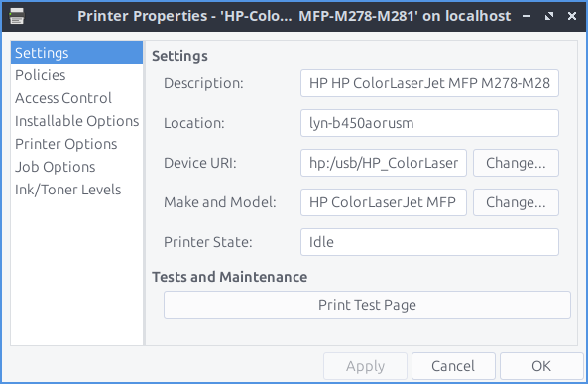Change the Make and Model

click(516, 202)
